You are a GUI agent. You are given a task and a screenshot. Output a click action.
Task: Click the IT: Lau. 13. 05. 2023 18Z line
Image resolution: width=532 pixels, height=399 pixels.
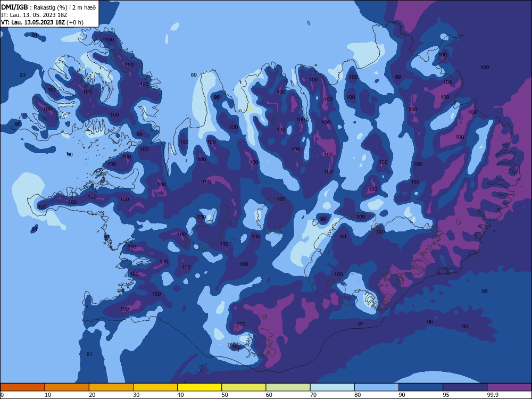coord(34,15)
